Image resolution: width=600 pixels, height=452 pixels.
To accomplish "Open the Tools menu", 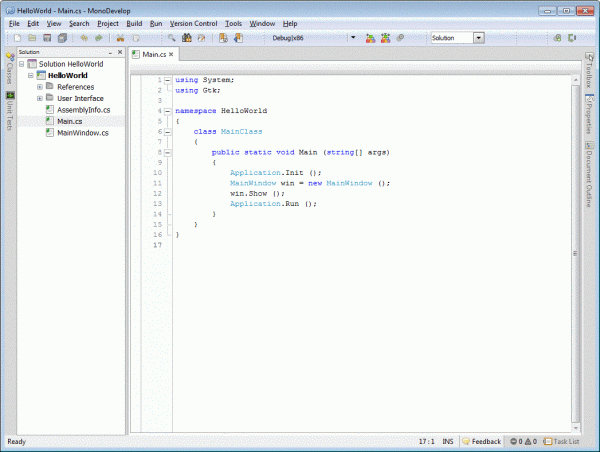I will [x=233, y=24].
